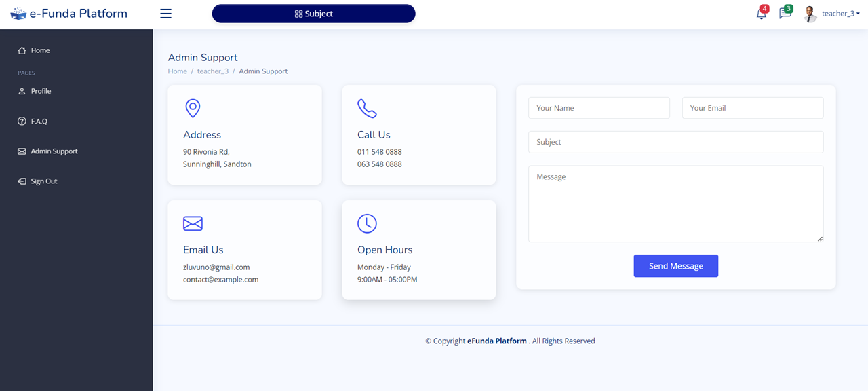Focus the Your Name field

point(599,108)
